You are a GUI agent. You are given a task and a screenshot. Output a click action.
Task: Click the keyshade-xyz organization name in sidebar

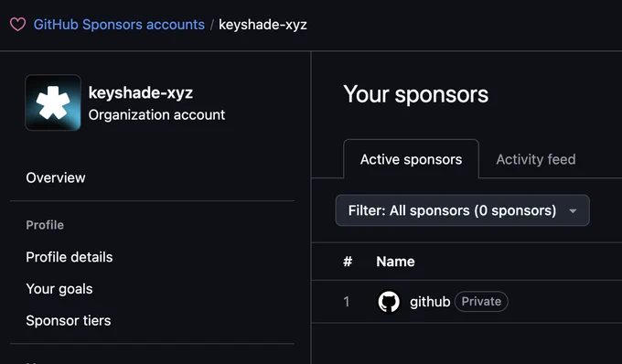(141, 92)
